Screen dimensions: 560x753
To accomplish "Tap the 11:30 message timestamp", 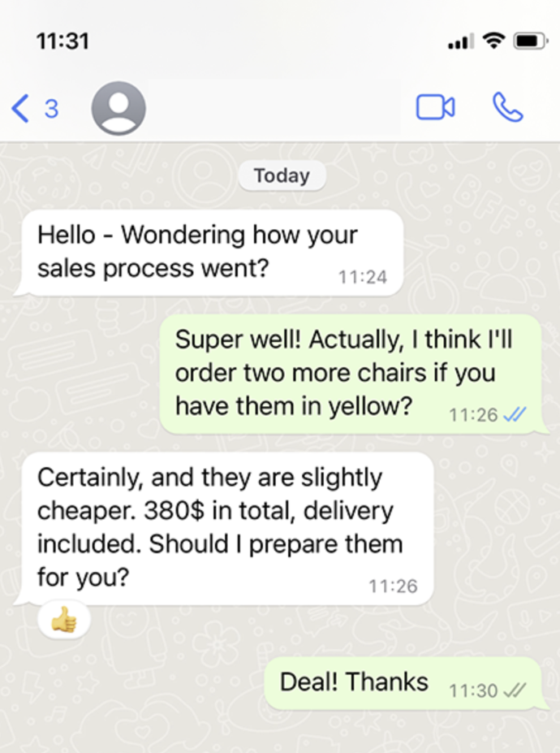I will [473, 690].
